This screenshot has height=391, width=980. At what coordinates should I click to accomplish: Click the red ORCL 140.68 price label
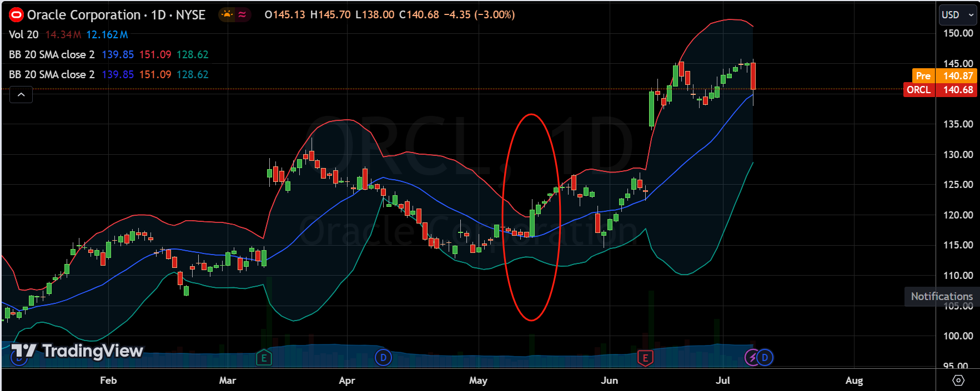click(x=940, y=90)
